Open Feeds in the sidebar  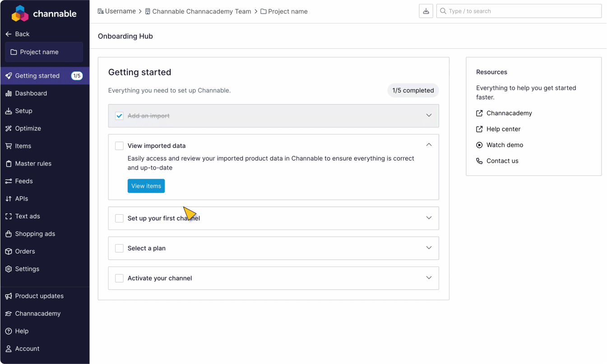[24, 181]
